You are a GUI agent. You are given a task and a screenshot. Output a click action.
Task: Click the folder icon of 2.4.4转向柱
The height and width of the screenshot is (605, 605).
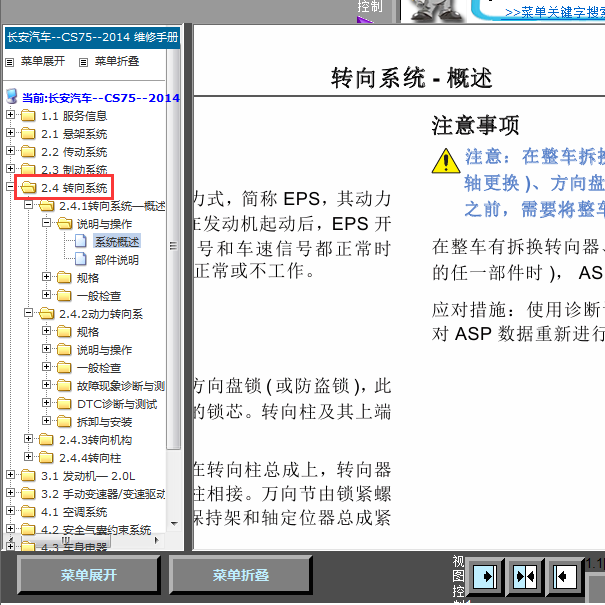pyautogui.click(x=46, y=458)
